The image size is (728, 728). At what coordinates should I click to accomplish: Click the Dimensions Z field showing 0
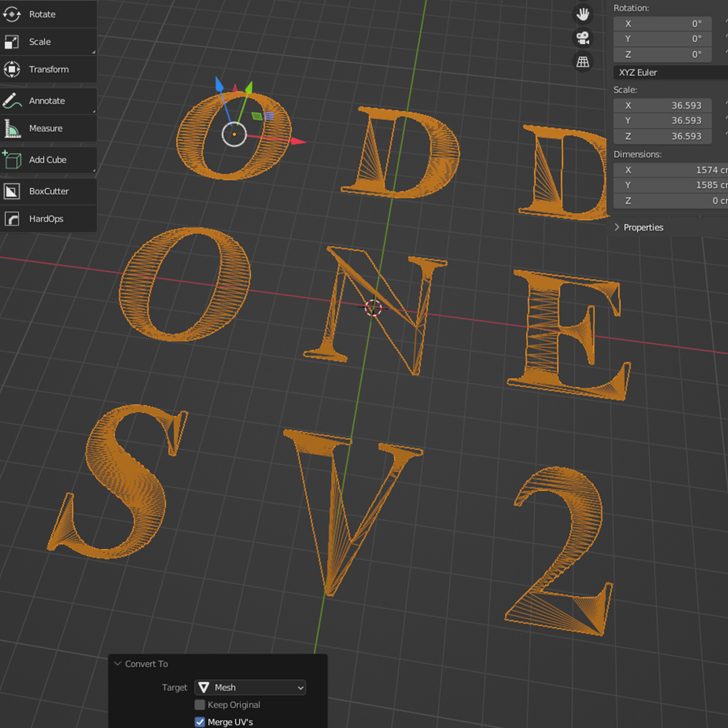[x=671, y=201]
